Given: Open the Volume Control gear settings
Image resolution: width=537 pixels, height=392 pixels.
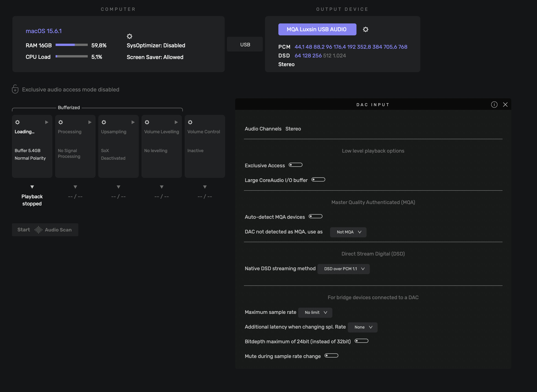Looking at the screenshot, I should [190, 122].
